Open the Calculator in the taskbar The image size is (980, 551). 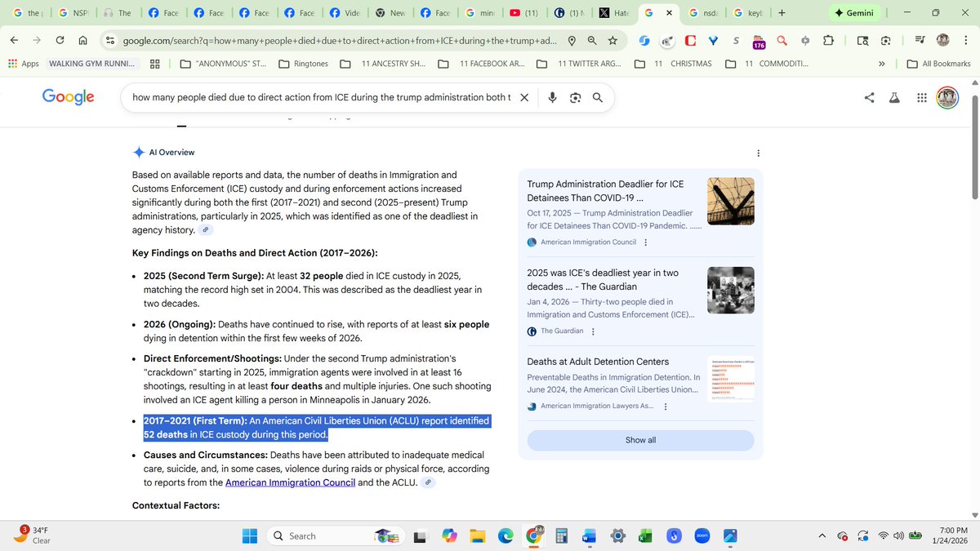tap(561, 535)
